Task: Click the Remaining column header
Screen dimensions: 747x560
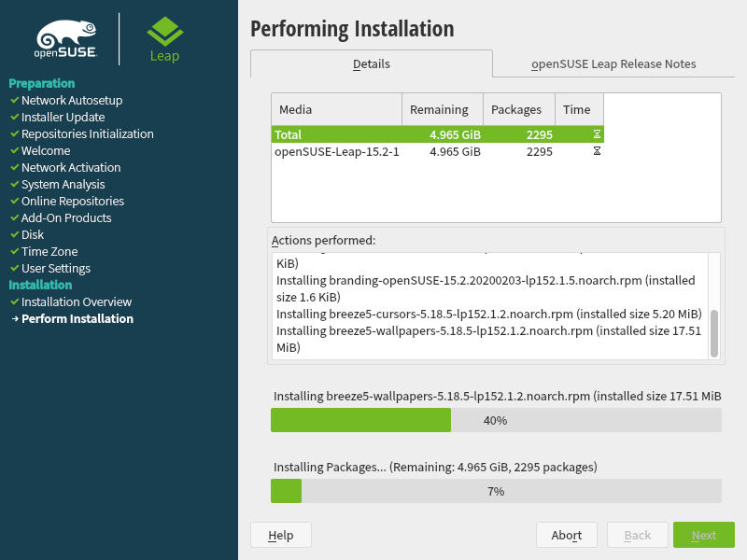Action: (443, 109)
